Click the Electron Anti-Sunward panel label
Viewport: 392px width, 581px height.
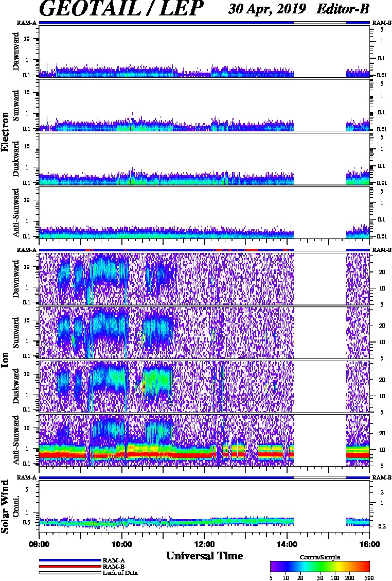(x=16, y=213)
